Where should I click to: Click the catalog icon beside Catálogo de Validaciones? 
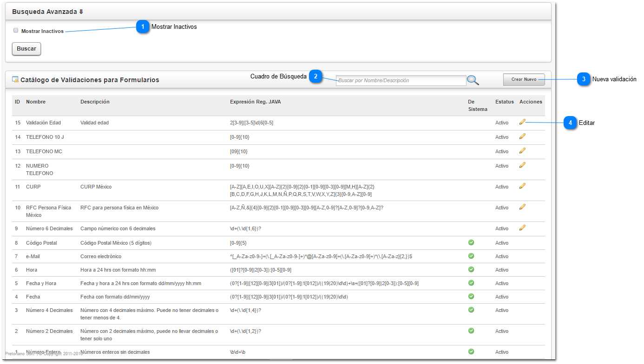click(x=15, y=79)
